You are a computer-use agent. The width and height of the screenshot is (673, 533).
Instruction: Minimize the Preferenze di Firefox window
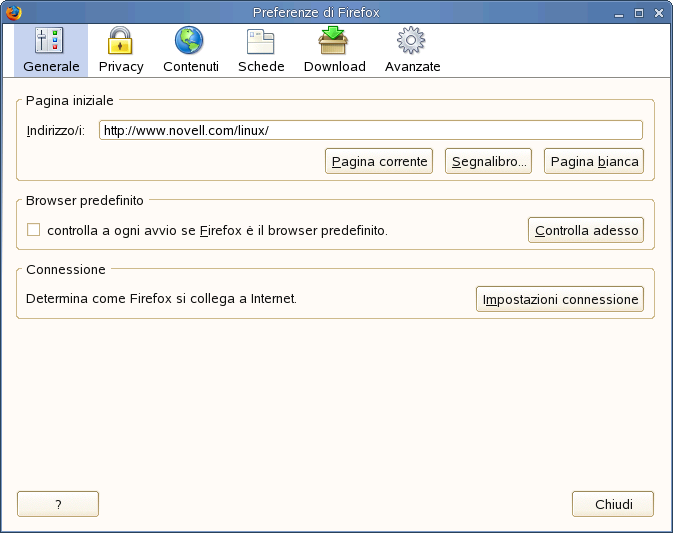tap(618, 13)
